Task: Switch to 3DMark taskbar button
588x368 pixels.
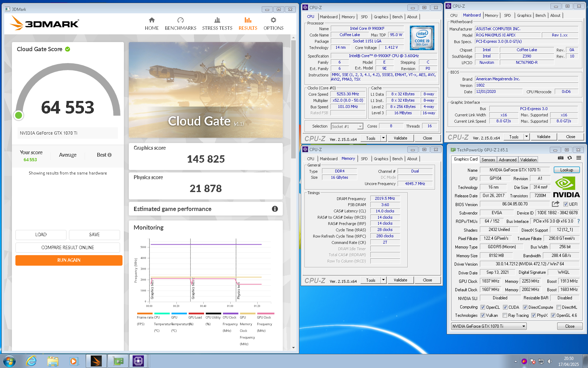Action: (96, 361)
